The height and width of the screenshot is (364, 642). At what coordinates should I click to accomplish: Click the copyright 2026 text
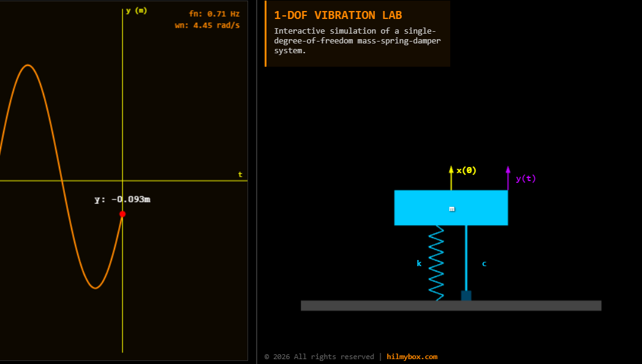tap(319, 357)
